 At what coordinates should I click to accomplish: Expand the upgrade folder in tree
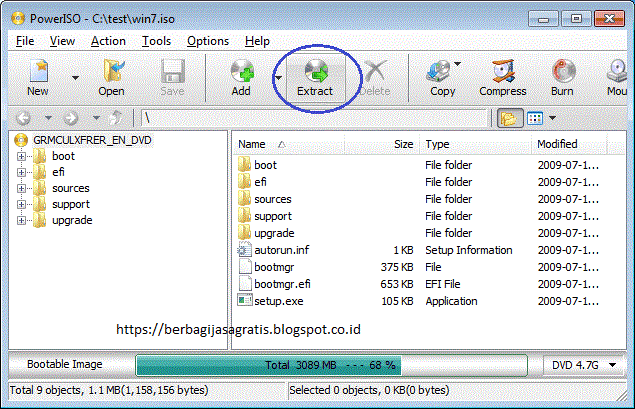point(21,220)
